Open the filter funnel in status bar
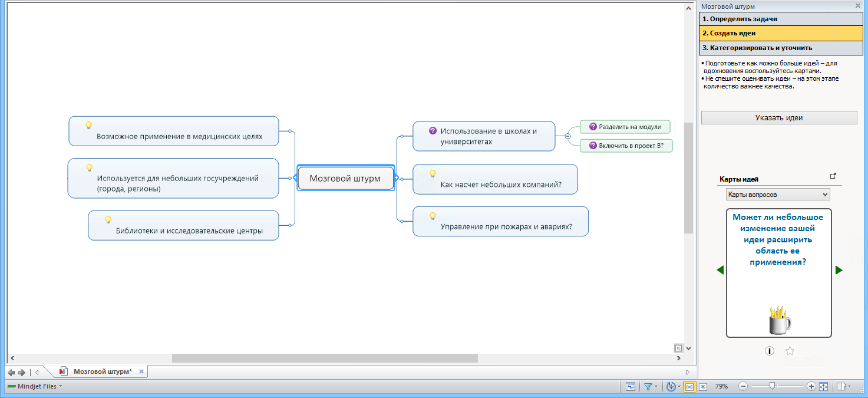This screenshot has height=398, width=868. [x=648, y=386]
